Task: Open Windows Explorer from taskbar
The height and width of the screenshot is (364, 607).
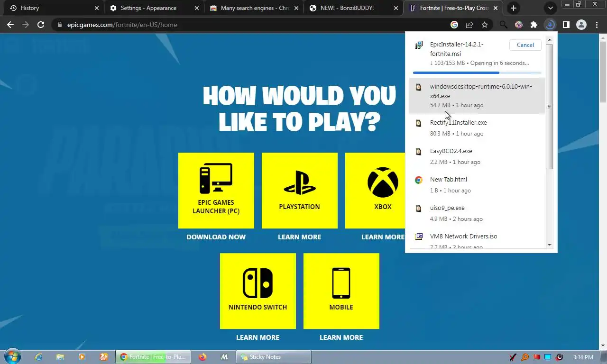Action: click(60, 357)
